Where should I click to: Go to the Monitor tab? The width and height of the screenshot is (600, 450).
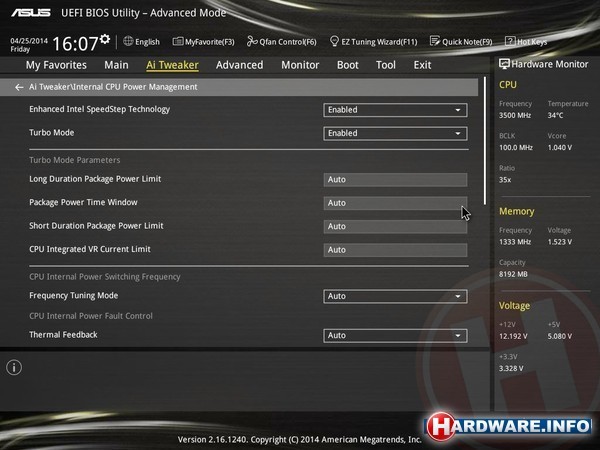pyautogui.click(x=300, y=65)
